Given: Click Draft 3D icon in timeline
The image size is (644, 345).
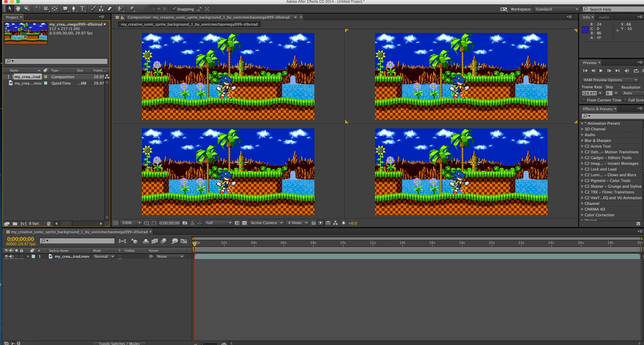Looking at the screenshot, I should click(134, 241).
